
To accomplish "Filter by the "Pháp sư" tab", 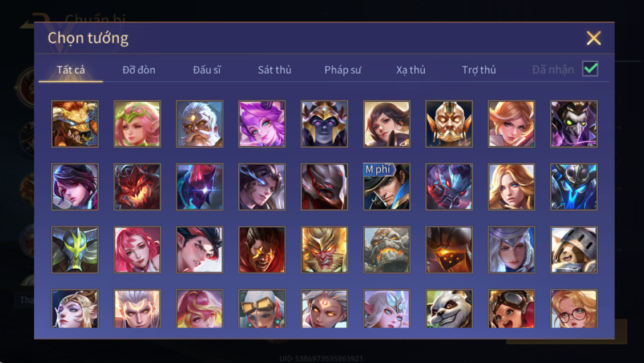I will coord(343,70).
